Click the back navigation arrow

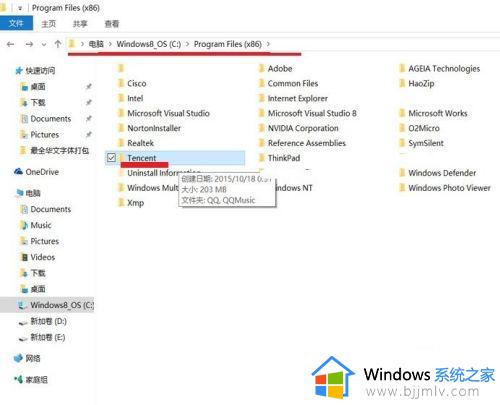pyautogui.click(x=11, y=44)
